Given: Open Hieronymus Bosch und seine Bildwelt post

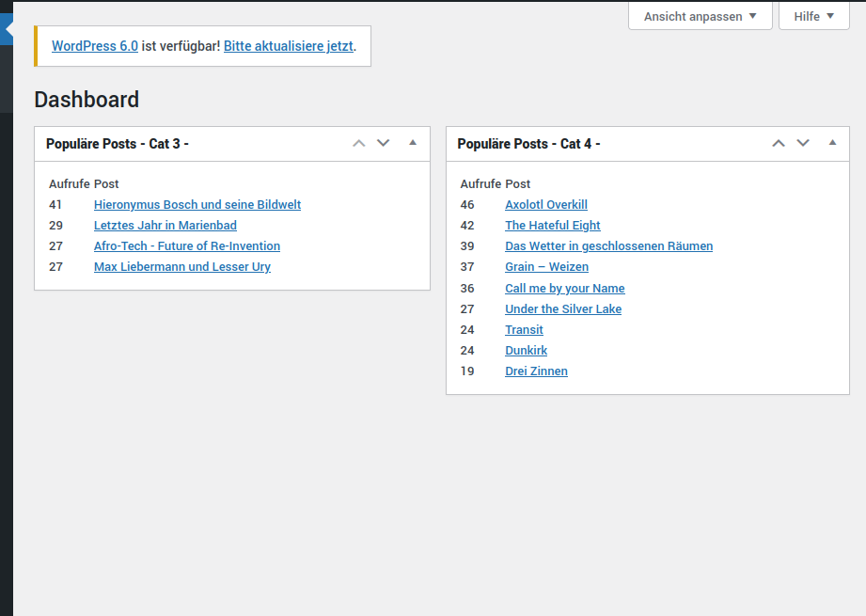Looking at the screenshot, I should 197,204.
